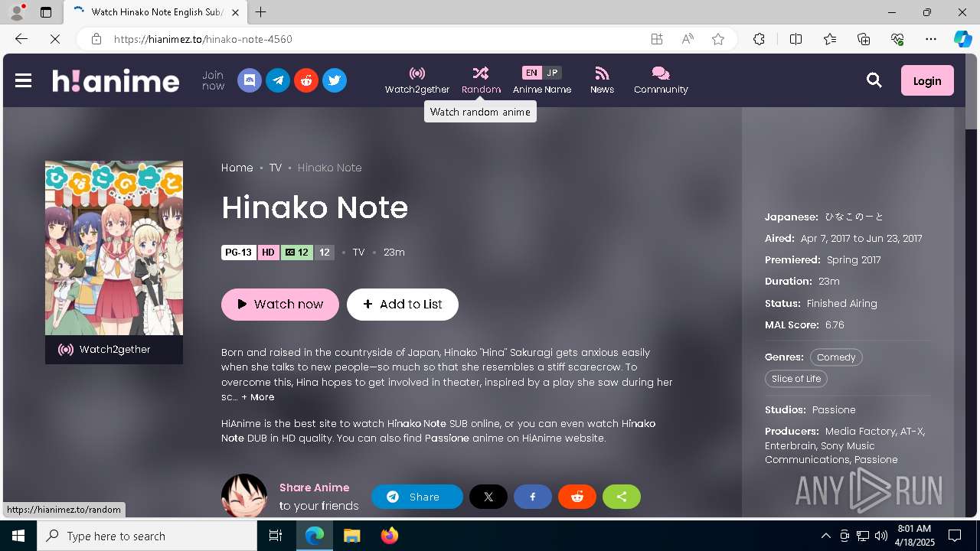
Task: Open the Copilot icon
Action: click(x=963, y=39)
